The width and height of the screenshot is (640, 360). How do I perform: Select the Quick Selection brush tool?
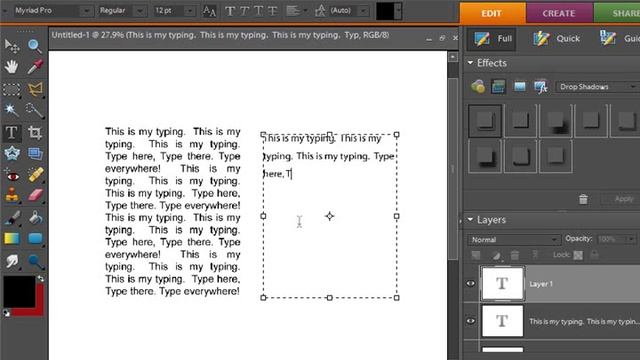pos(35,109)
